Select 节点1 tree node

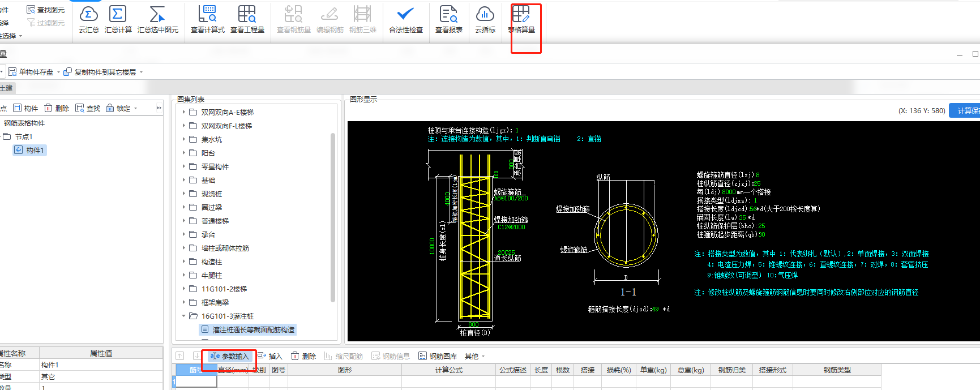(24, 136)
